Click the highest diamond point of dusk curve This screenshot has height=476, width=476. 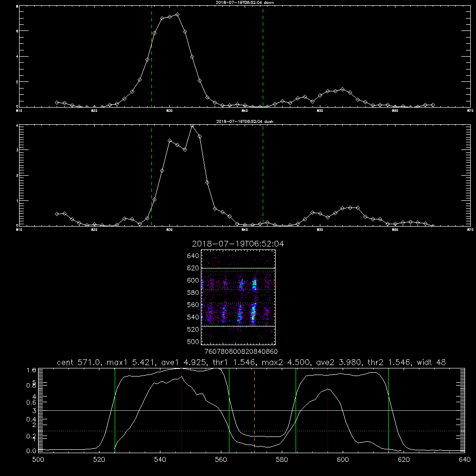(x=192, y=126)
